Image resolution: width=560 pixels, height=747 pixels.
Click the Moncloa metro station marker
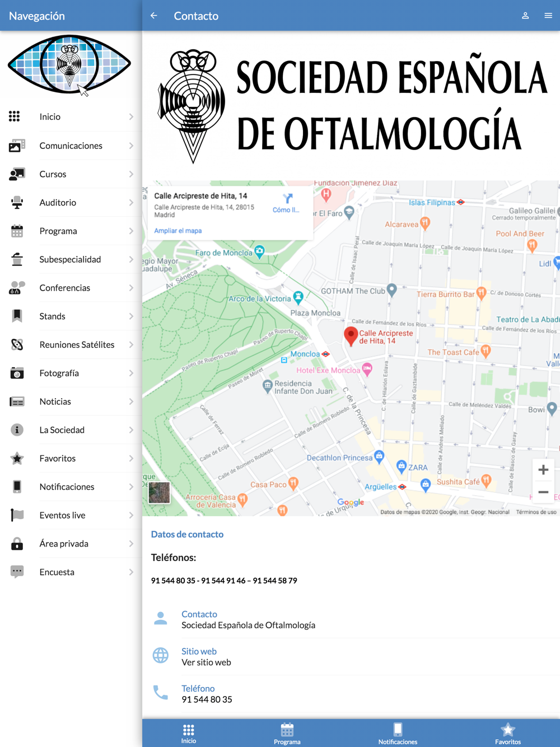pos(325,354)
